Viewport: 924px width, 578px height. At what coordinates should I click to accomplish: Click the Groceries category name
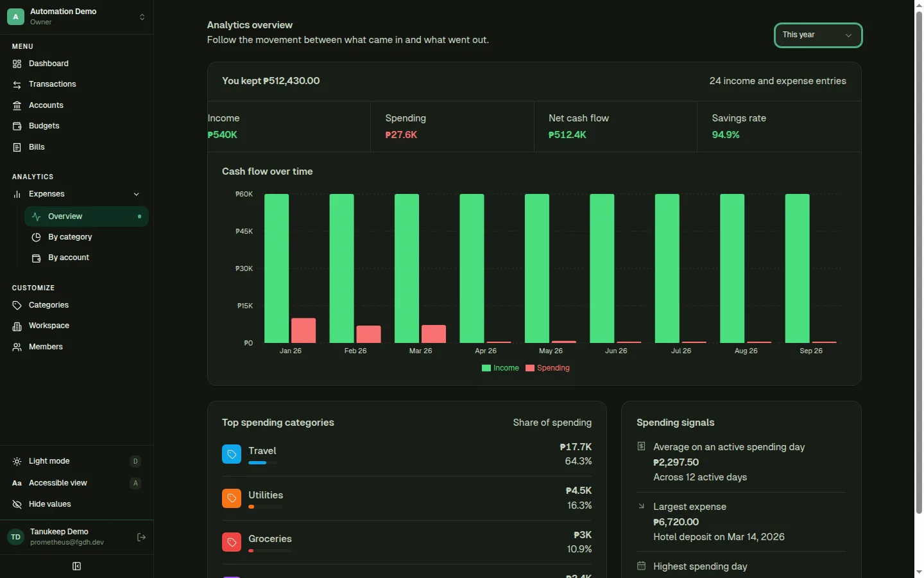[270, 539]
